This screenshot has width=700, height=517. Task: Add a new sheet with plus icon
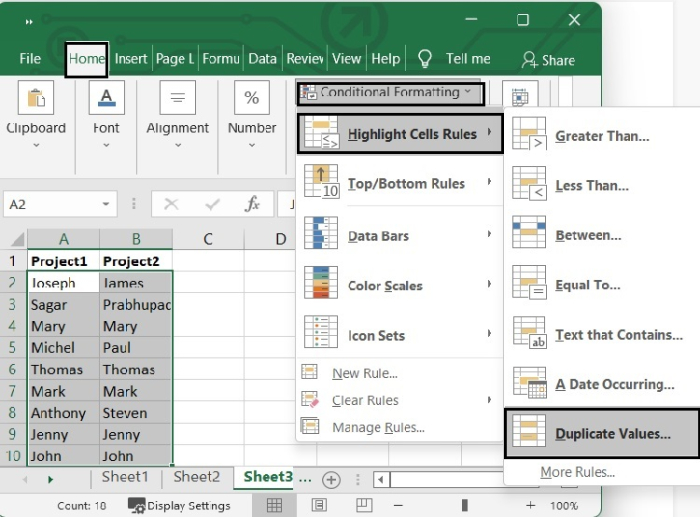coord(331,480)
